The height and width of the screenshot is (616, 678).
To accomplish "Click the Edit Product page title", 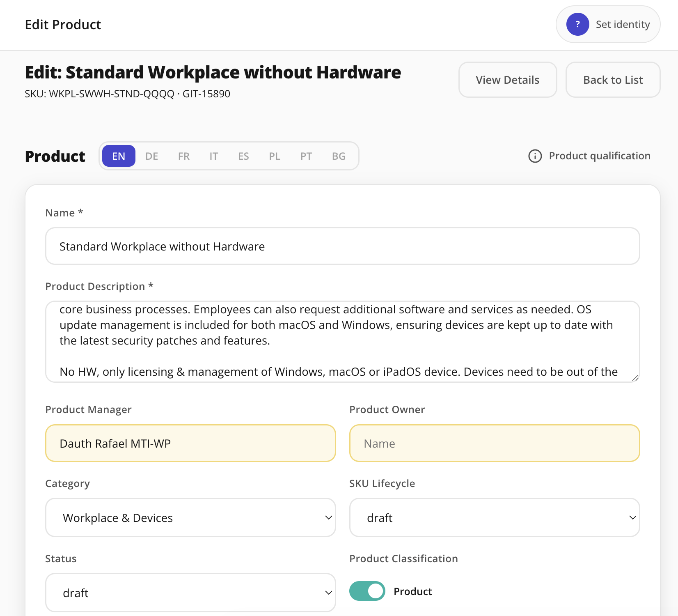I will tap(63, 25).
